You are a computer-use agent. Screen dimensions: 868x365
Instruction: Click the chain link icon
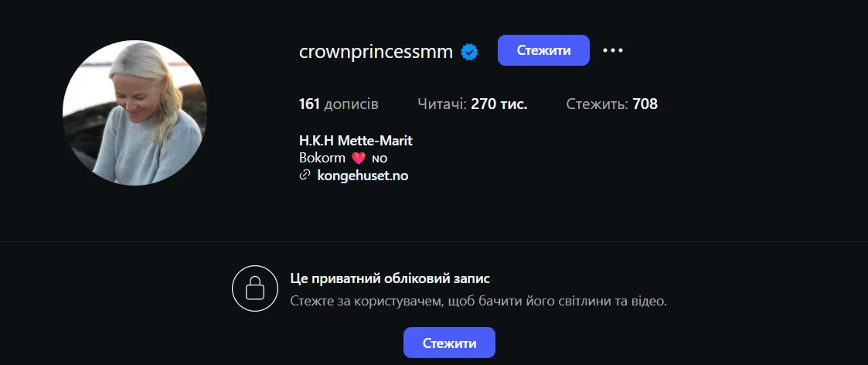pos(305,176)
